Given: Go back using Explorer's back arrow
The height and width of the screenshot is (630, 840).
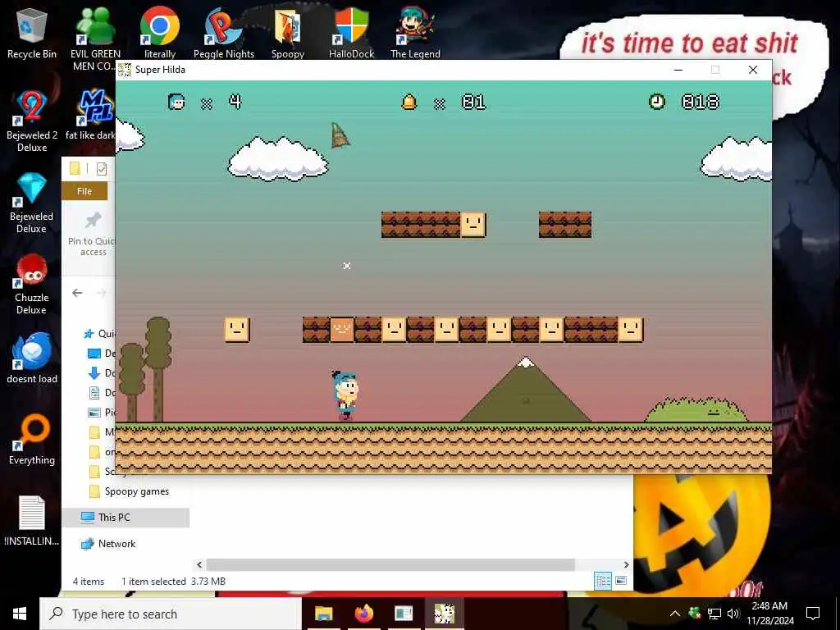Looking at the screenshot, I should (x=77, y=293).
